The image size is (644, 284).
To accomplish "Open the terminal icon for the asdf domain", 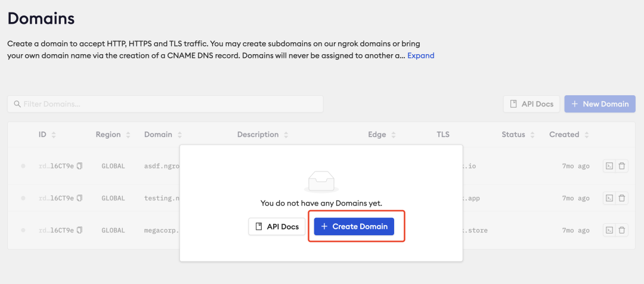I will (609, 166).
